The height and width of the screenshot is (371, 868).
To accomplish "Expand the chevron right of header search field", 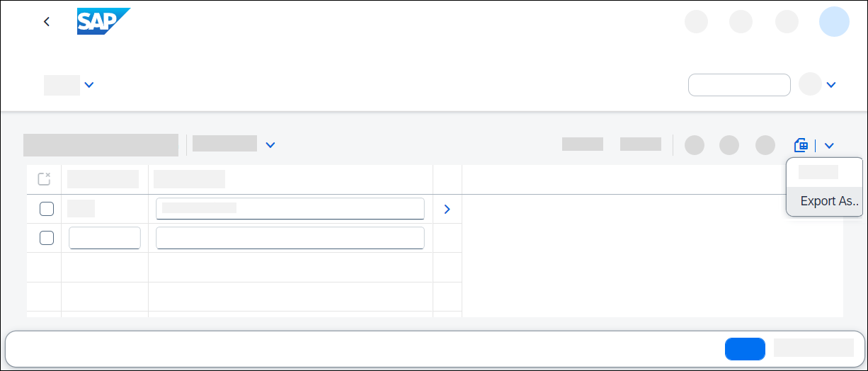I will 831,85.
